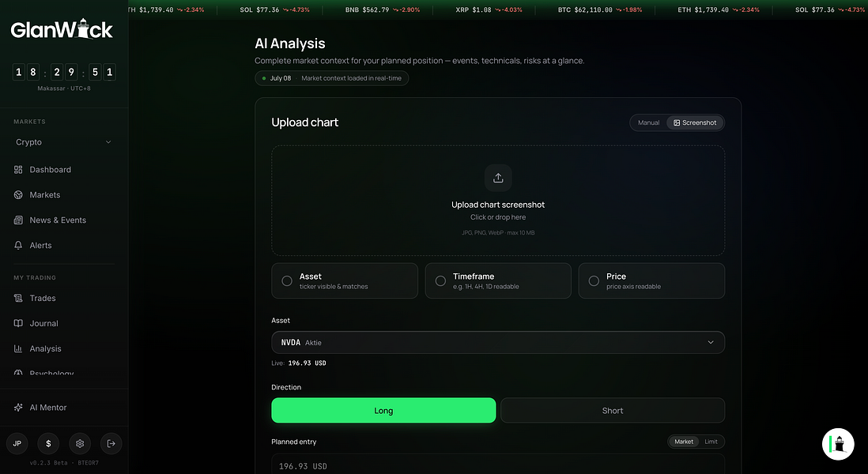The image size is (868, 474).
Task: Select the Asset check radio circle
Action: [287, 281]
